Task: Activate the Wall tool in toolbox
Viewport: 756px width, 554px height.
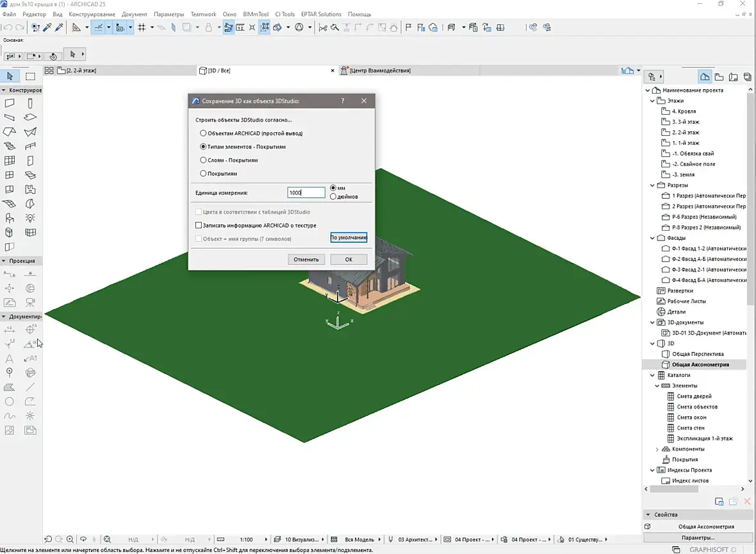Action: click(x=10, y=103)
